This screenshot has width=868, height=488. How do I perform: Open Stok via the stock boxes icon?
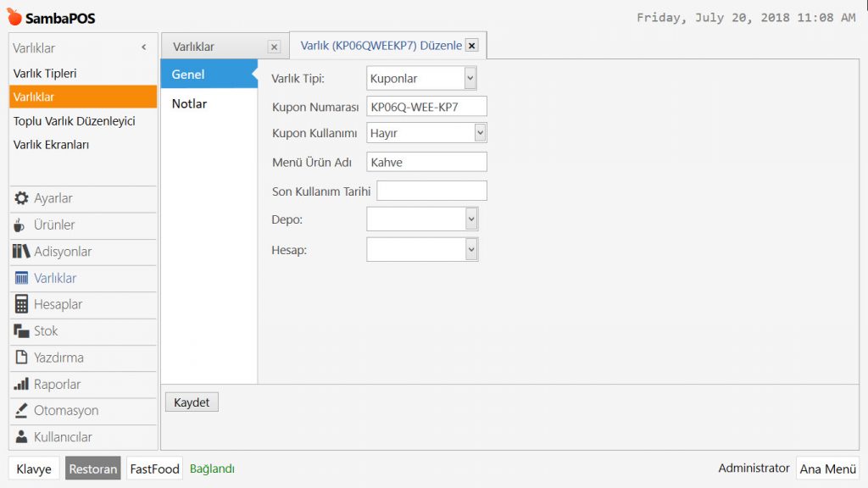22,331
